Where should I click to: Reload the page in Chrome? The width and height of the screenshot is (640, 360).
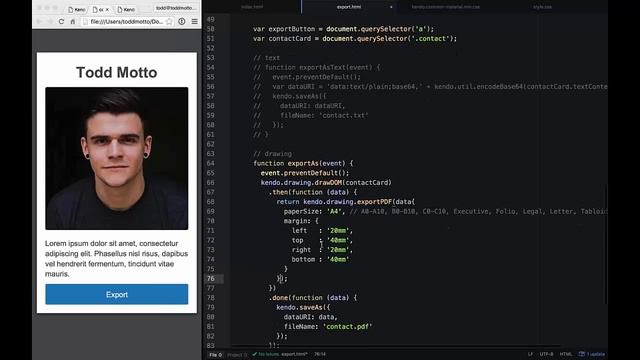(61, 22)
